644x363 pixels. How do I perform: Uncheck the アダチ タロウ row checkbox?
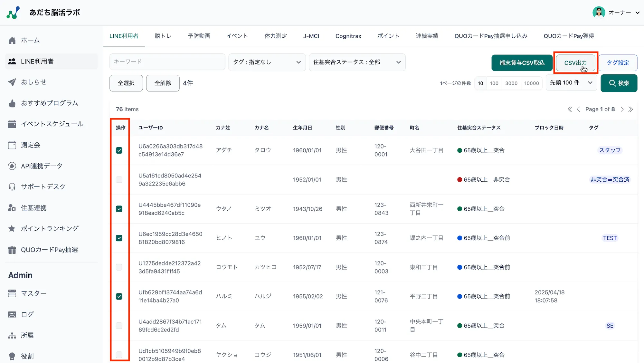click(x=119, y=150)
